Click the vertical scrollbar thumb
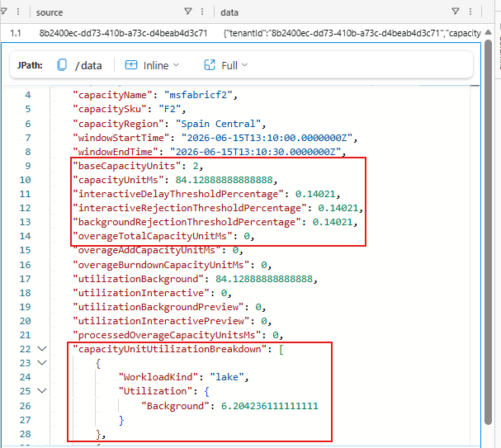Viewport: 501px width, 448px height. pyautogui.click(x=488, y=232)
